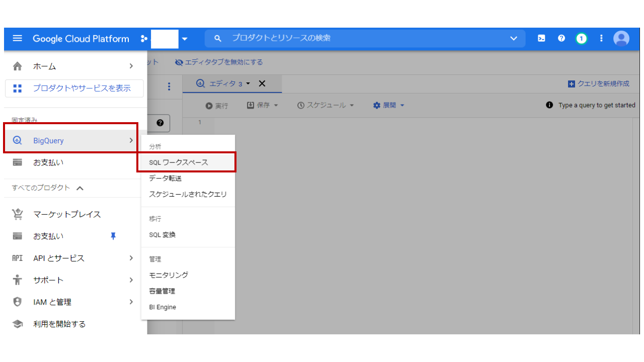This screenshot has height=362, width=644.
Task: Click the help question mark near the explorer
Action: (160, 123)
